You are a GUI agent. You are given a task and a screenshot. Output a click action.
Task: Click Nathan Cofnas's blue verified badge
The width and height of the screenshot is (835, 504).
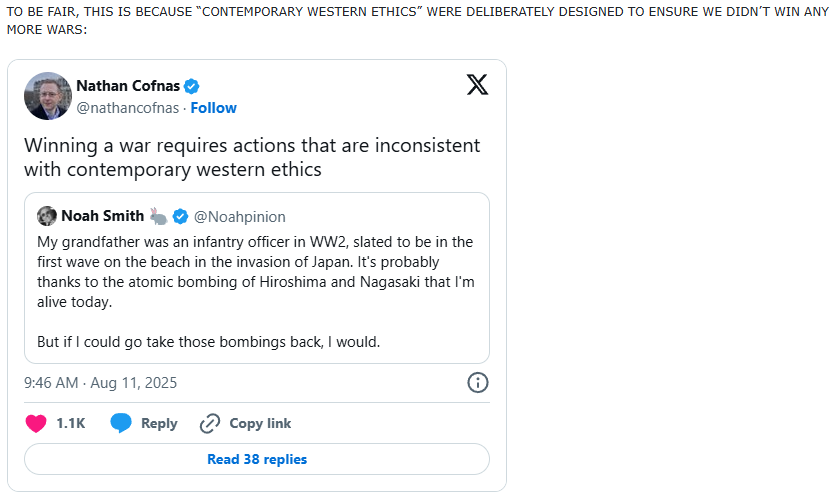click(191, 86)
